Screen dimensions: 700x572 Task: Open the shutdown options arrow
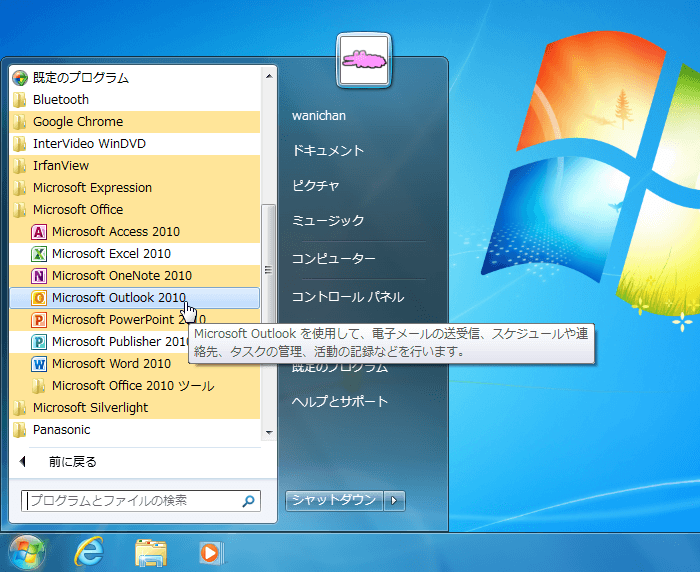[394, 501]
